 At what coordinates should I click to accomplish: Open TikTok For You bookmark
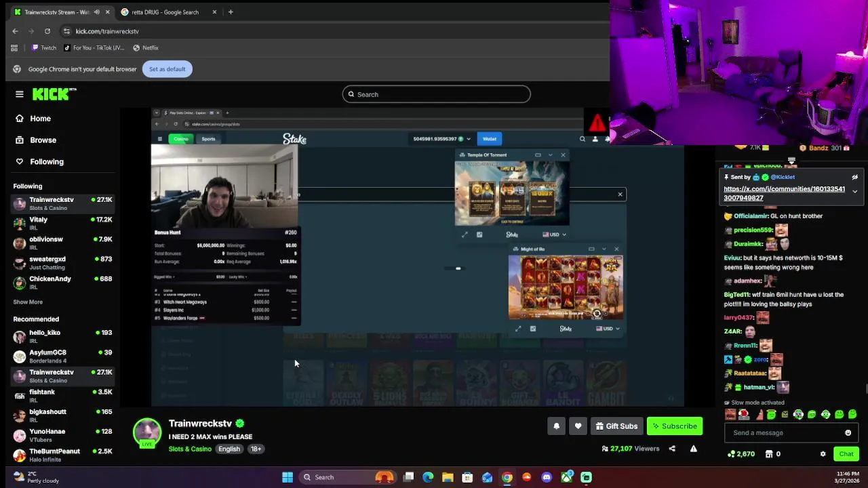click(x=94, y=48)
